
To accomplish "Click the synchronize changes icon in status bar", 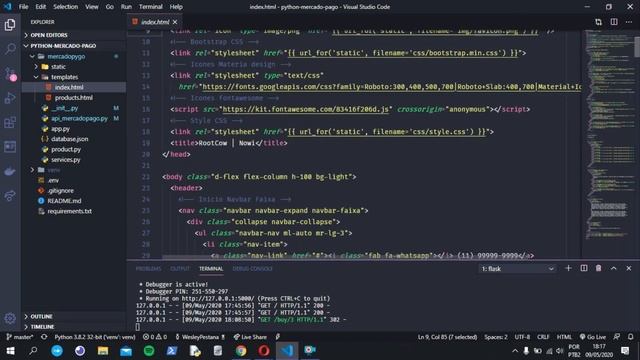I will pos(44,337).
